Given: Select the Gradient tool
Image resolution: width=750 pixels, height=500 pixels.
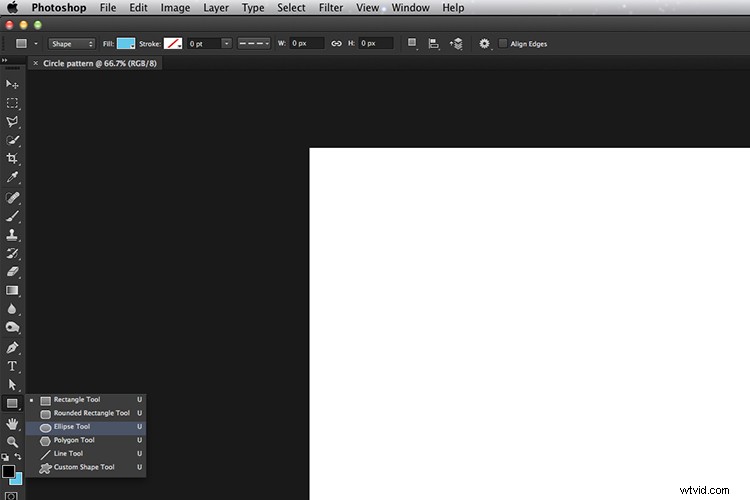Looking at the screenshot, I should click(x=12, y=290).
